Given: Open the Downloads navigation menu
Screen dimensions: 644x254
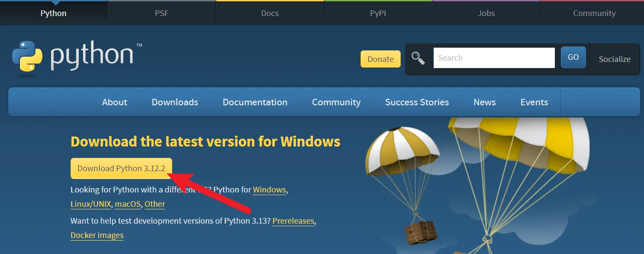Looking at the screenshot, I should pos(175,102).
